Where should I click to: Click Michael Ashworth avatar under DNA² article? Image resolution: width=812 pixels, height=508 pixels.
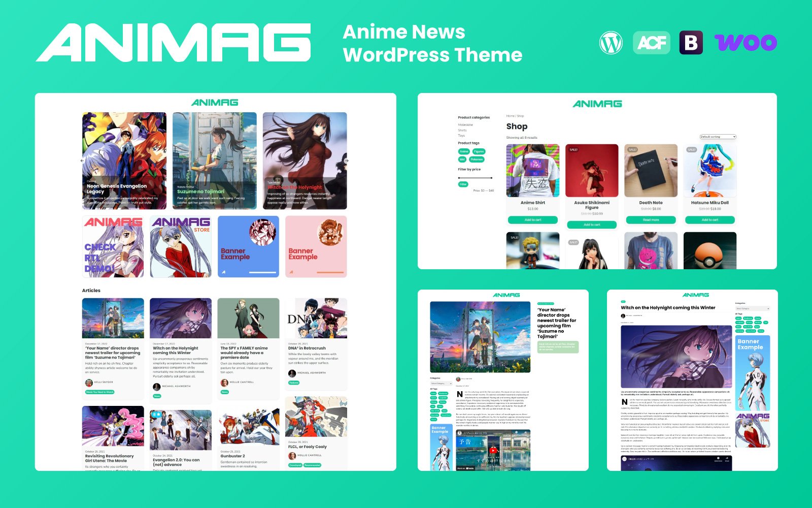(292, 373)
